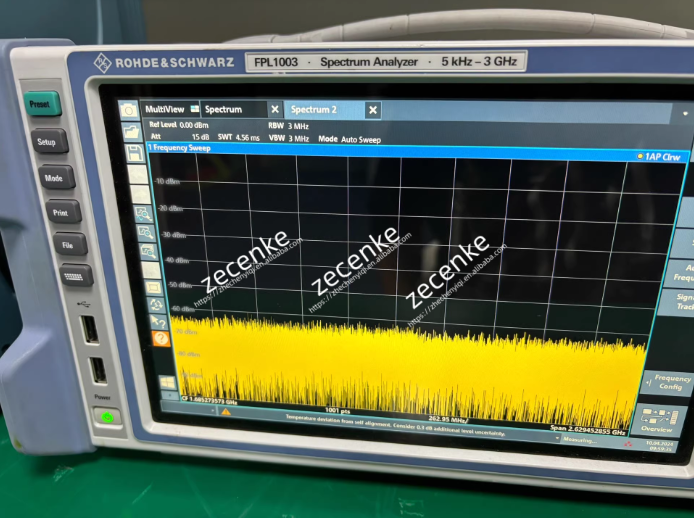Click the Ref Level 0.00 dBm field

click(x=178, y=125)
